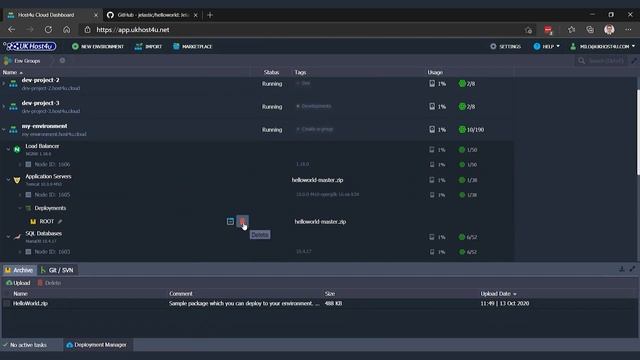640x360 pixels.
Task: Switch to the Git / SVN tab
Action: tap(57, 270)
